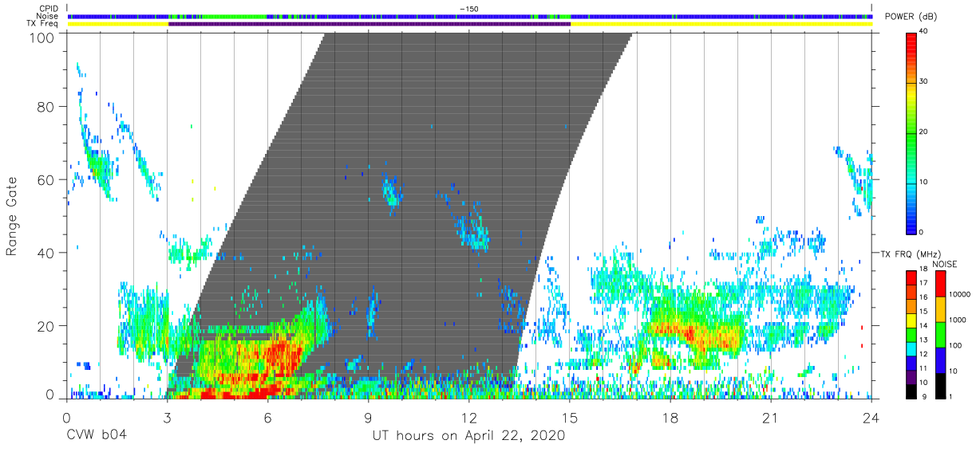Image resolution: width=980 pixels, height=452 pixels.
Task: Click the Noise row label
Action: 48,16
